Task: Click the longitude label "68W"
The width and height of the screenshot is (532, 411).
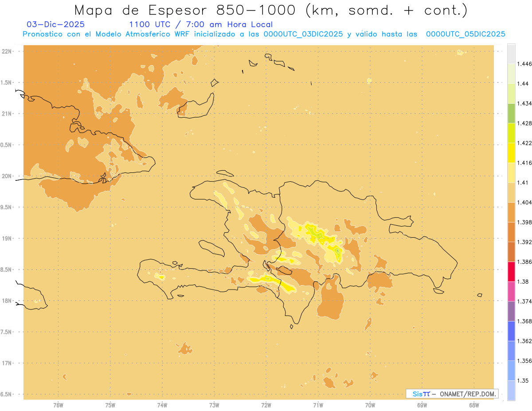Action: point(474,405)
